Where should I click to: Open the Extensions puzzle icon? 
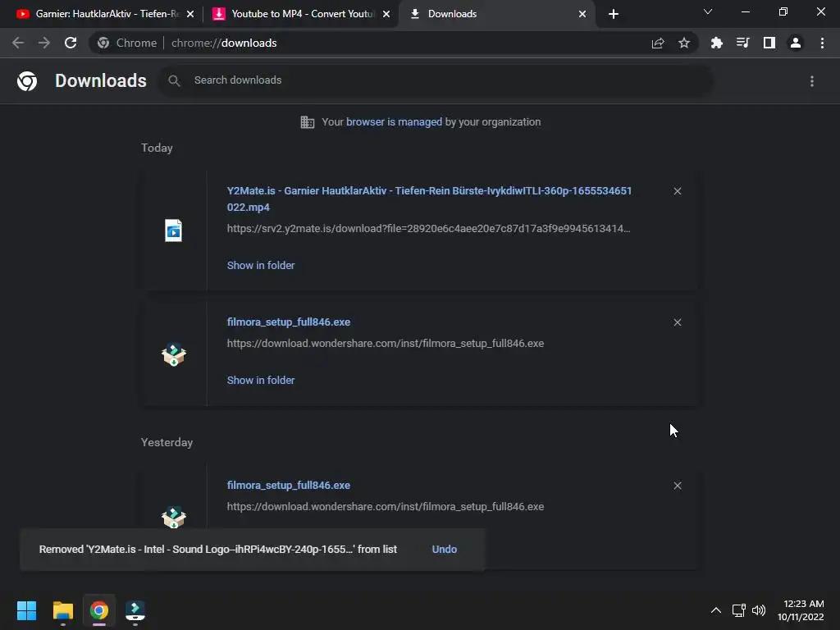click(716, 43)
